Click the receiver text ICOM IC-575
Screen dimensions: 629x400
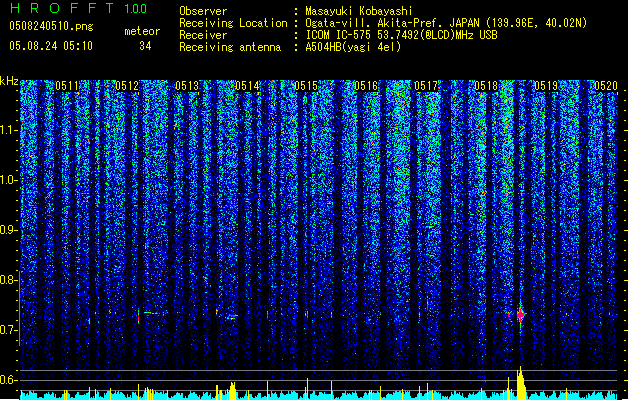point(338,35)
